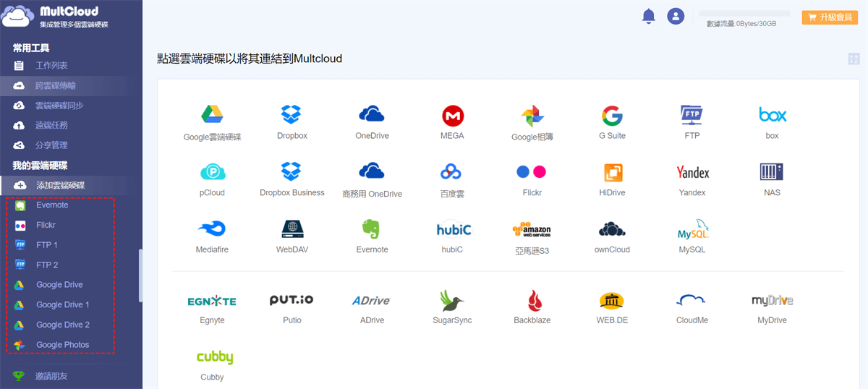
Task: Select the Google相簿 icon
Action: point(532,115)
